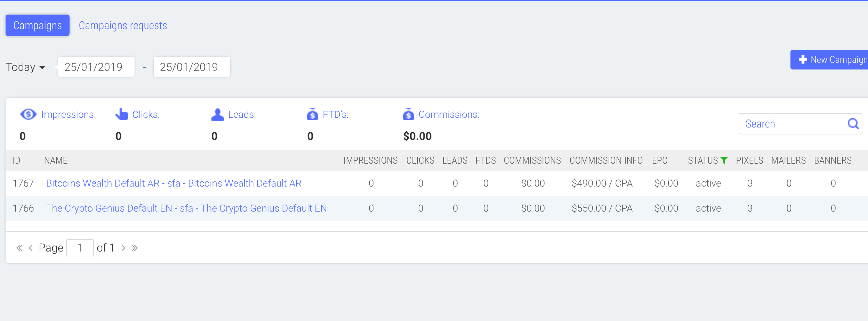Screen dimensions: 868x321
Task: Select the Campaigns tab
Action: (38, 25)
